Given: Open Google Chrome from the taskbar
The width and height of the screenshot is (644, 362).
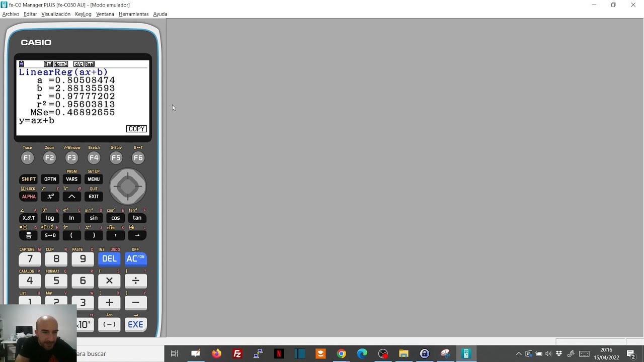Looking at the screenshot, I should pos(341,354).
